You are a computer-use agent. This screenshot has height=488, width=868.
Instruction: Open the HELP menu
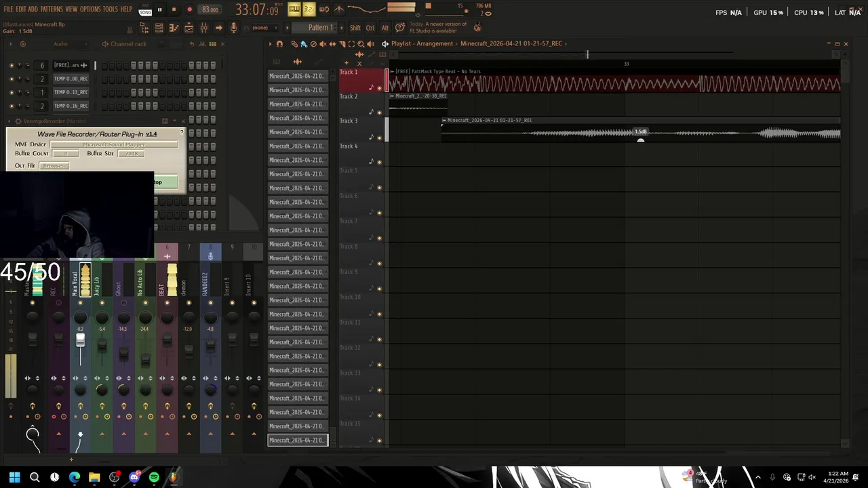(x=127, y=9)
